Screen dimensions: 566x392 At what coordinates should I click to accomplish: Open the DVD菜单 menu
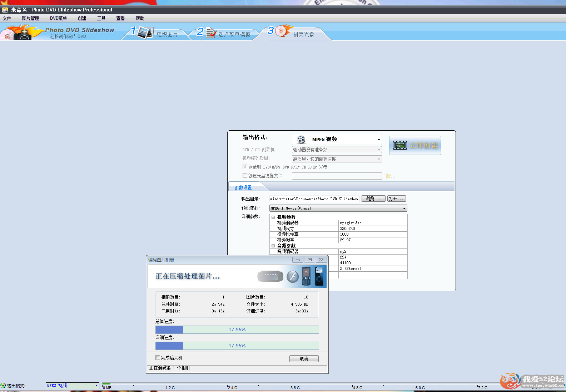pyautogui.click(x=58, y=18)
